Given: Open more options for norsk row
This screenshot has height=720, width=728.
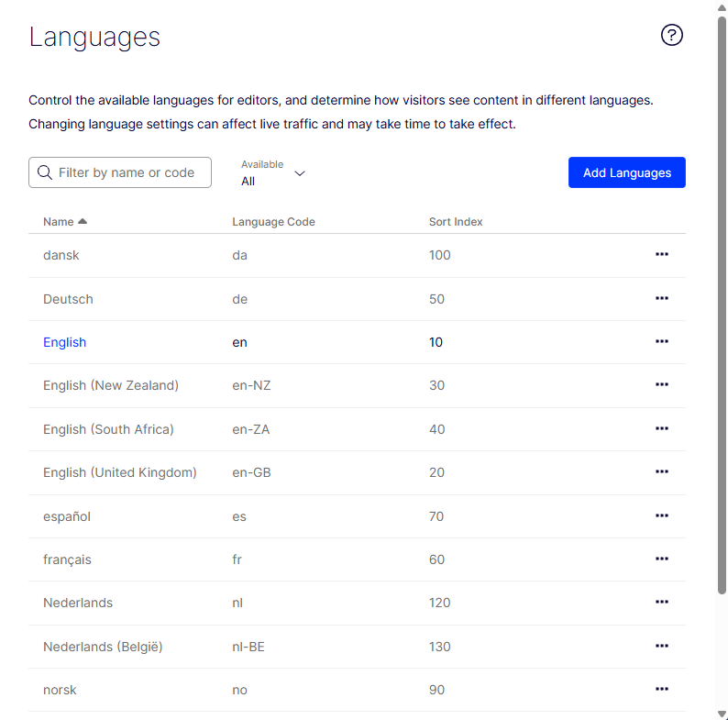Looking at the screenshot, I should 662,690.
